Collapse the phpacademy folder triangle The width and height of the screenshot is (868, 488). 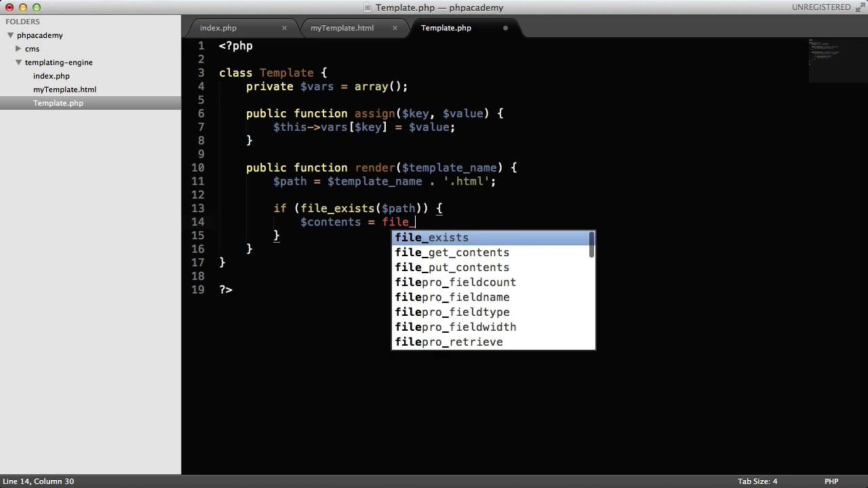10,35
